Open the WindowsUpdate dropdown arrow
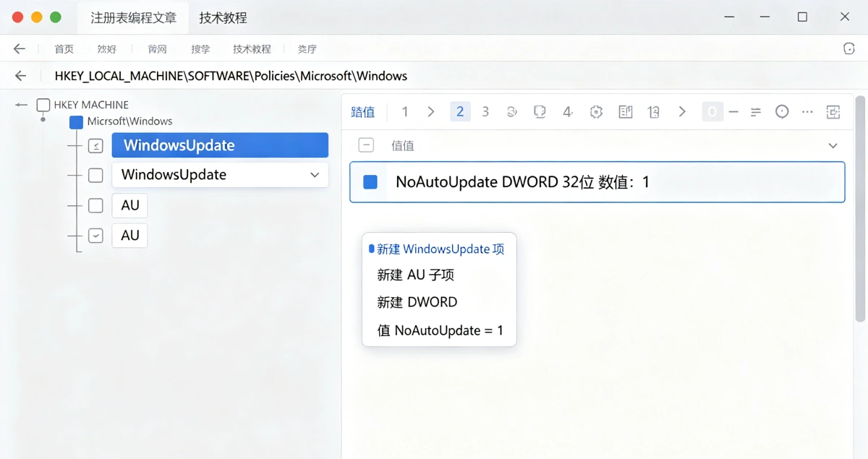The image size is (868, 459). click(315, 175)
